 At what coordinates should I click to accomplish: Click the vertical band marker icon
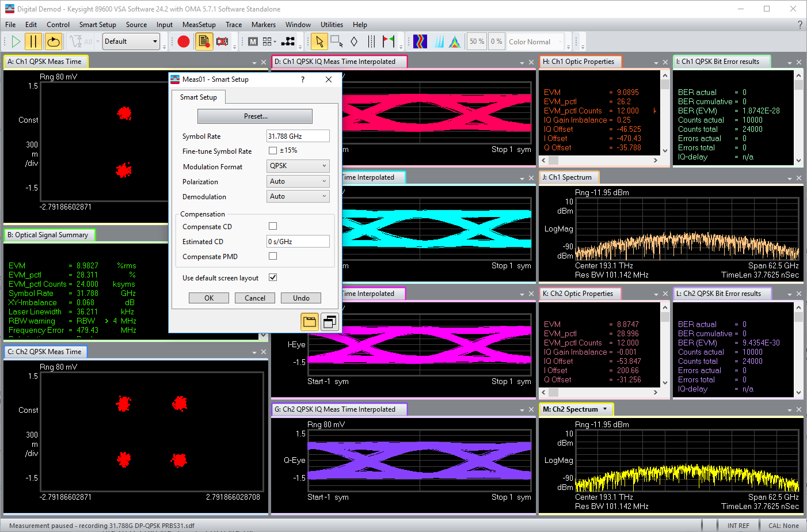(x=371, y=41)
